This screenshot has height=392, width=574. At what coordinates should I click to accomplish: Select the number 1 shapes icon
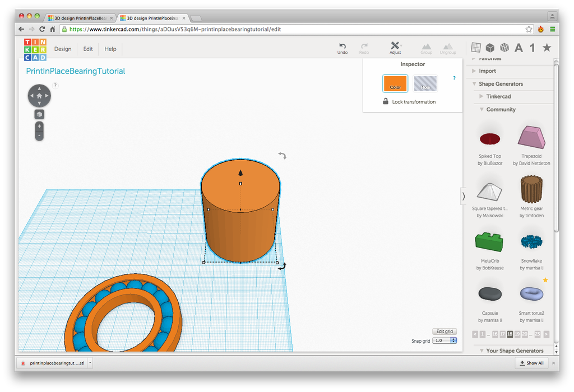[533, 48]
